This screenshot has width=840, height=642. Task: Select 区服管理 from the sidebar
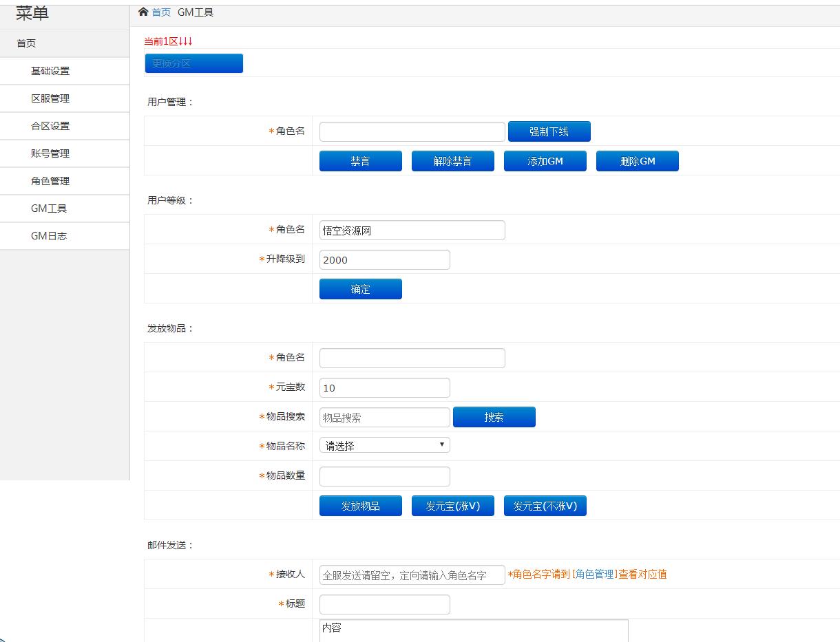[x=50, y=98]
